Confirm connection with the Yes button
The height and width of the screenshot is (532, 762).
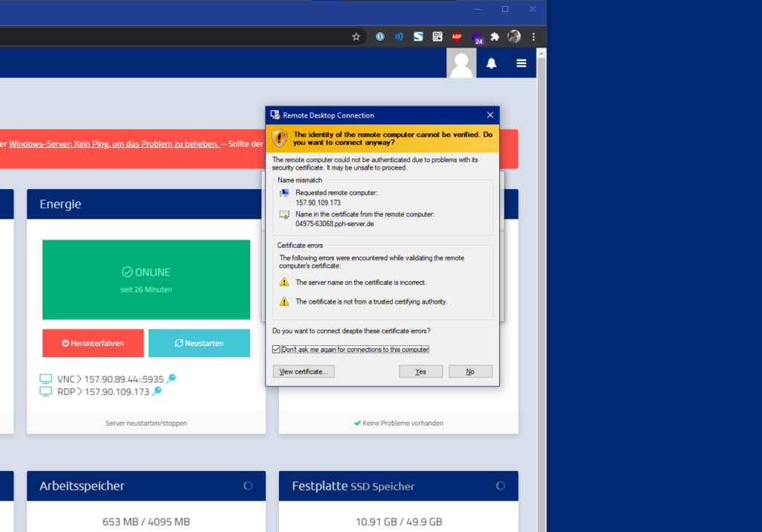tap(421, 372)
